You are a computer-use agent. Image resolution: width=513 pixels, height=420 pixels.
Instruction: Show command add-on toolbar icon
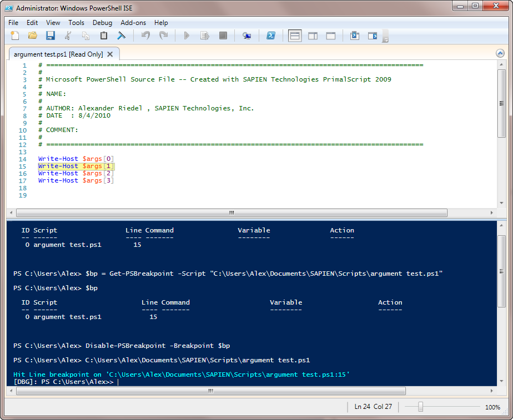point(373,36)
